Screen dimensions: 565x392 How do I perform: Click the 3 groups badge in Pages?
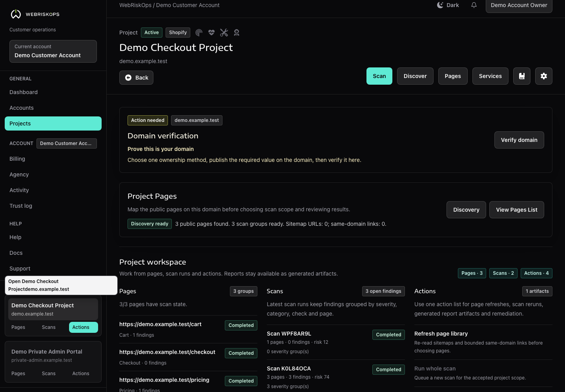244,291
